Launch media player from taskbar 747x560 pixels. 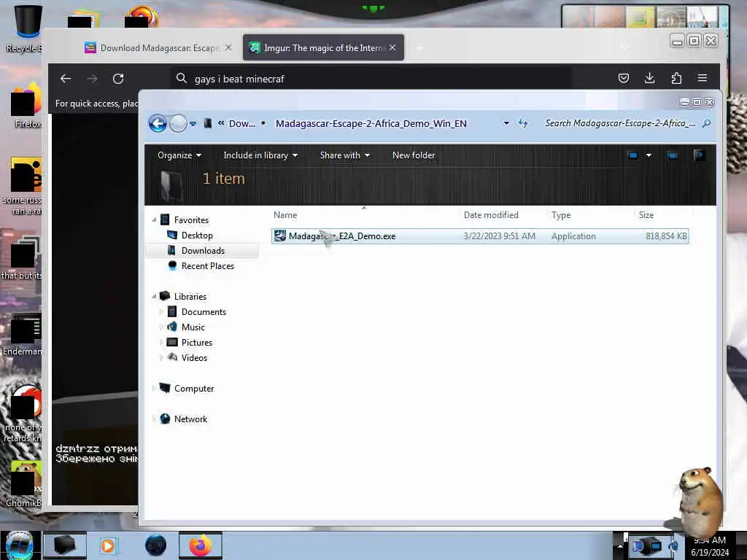click(108, 545)
